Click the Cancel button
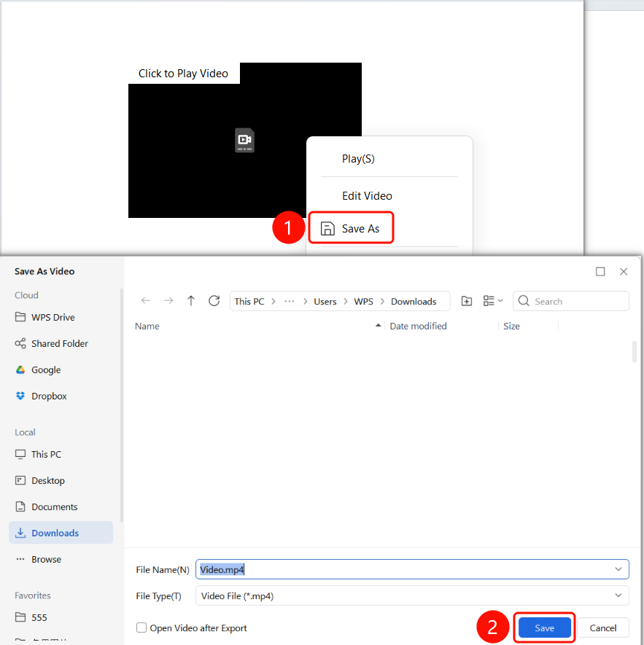Viewport: 644px width, 645px height. coord(603,628)
